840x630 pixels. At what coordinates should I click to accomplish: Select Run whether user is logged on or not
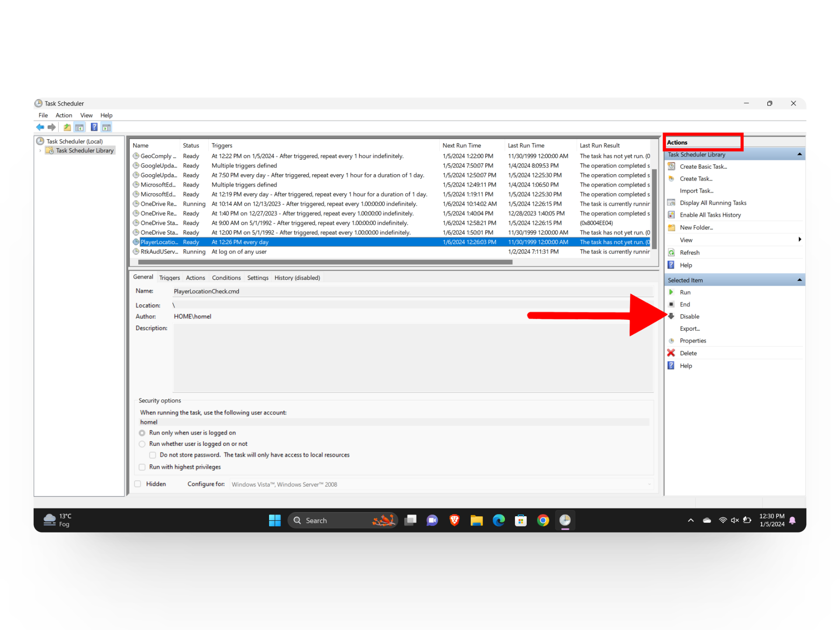click(142, 444)
